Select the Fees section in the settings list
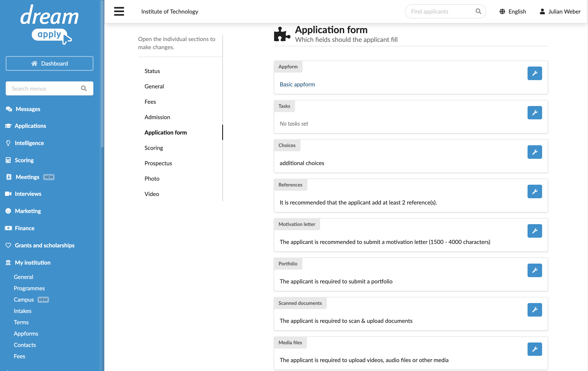The height and width of the screenshot is (371, 588). click(150, 102)
